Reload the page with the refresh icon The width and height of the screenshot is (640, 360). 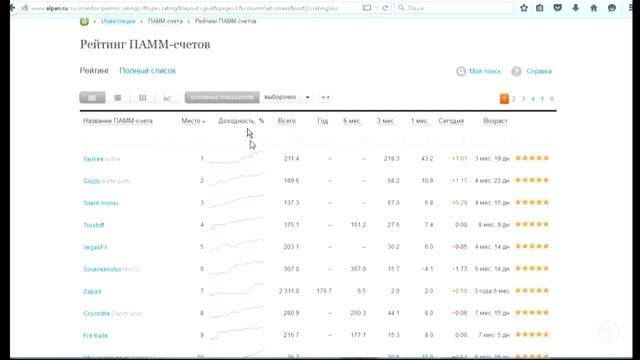click(x=385, y=8)
